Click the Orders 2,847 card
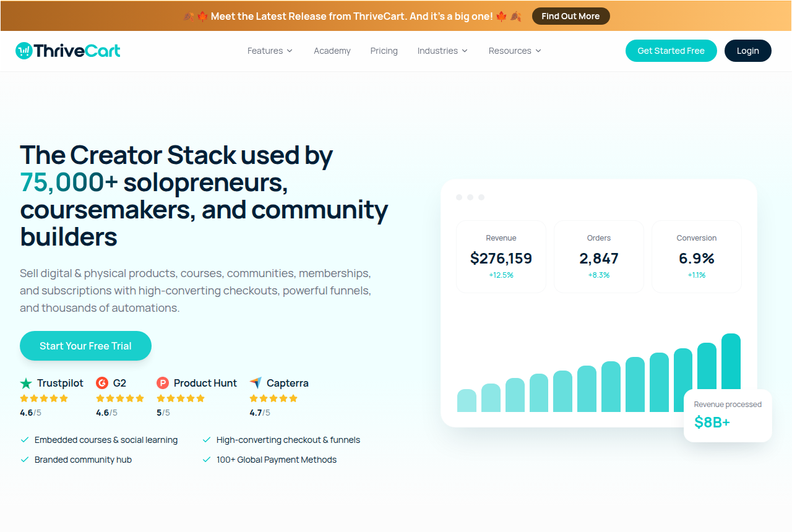 coord(599,257)
